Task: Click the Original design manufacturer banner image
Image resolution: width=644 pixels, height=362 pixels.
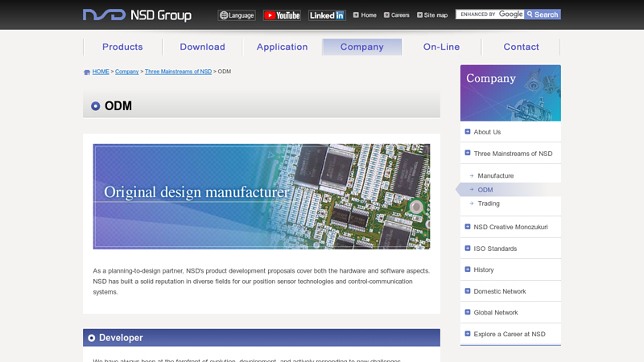Action: click(262, 196)
